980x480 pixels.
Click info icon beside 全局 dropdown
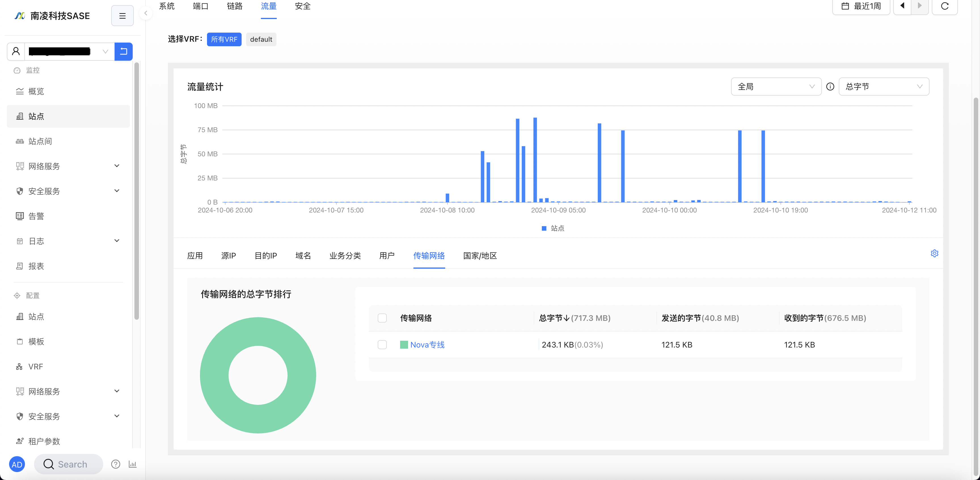830,87
